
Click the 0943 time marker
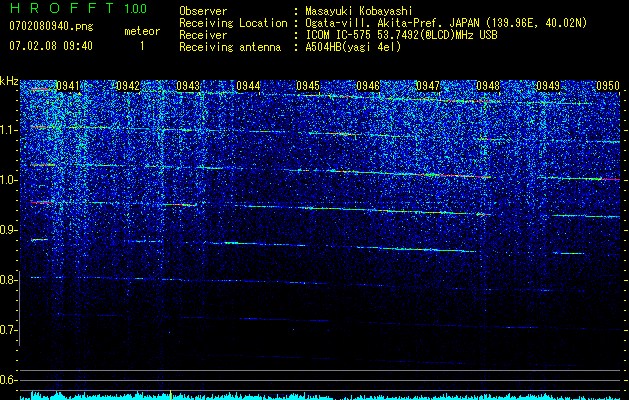click(188, 86)
